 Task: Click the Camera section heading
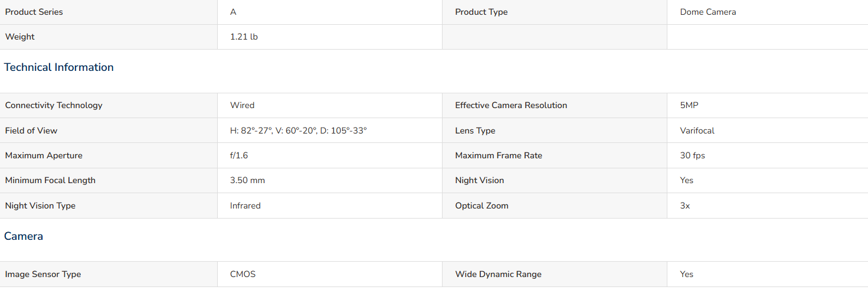pos(24,236)
